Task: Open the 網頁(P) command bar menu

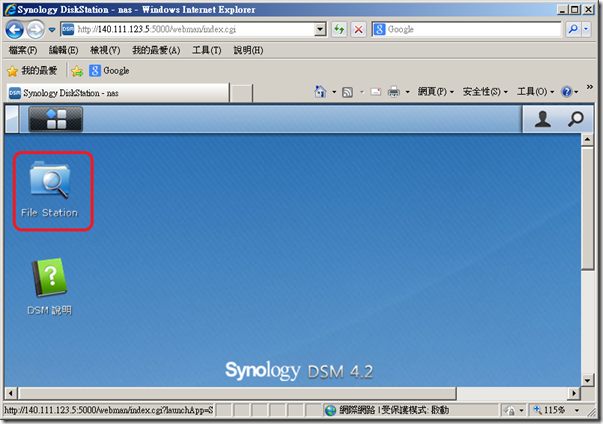Action: [436, 92]
